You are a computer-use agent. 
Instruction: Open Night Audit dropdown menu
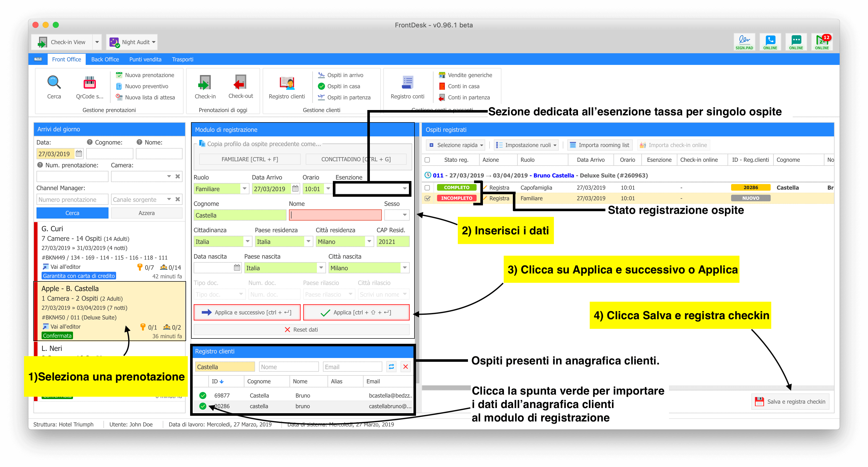click(154, 42)
